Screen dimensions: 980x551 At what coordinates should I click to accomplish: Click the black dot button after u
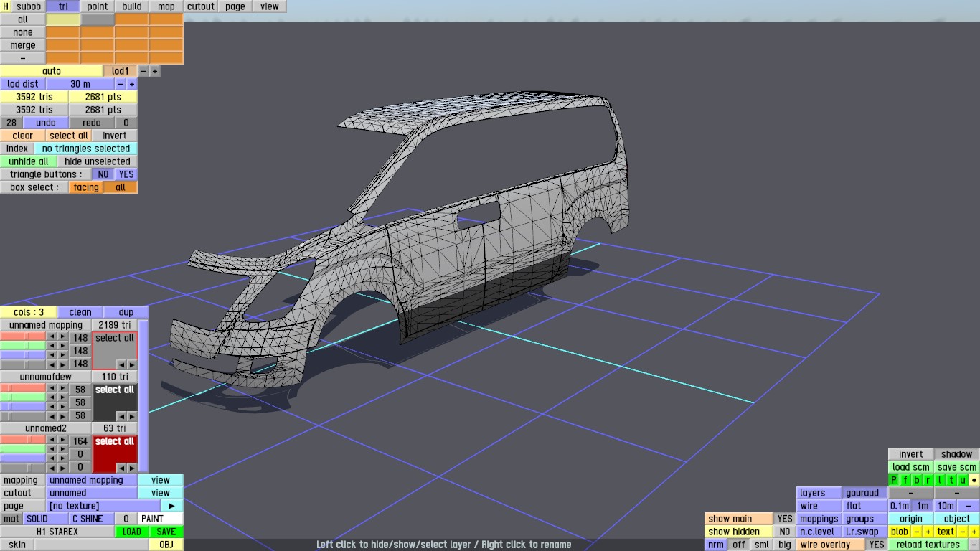[974, 480]
